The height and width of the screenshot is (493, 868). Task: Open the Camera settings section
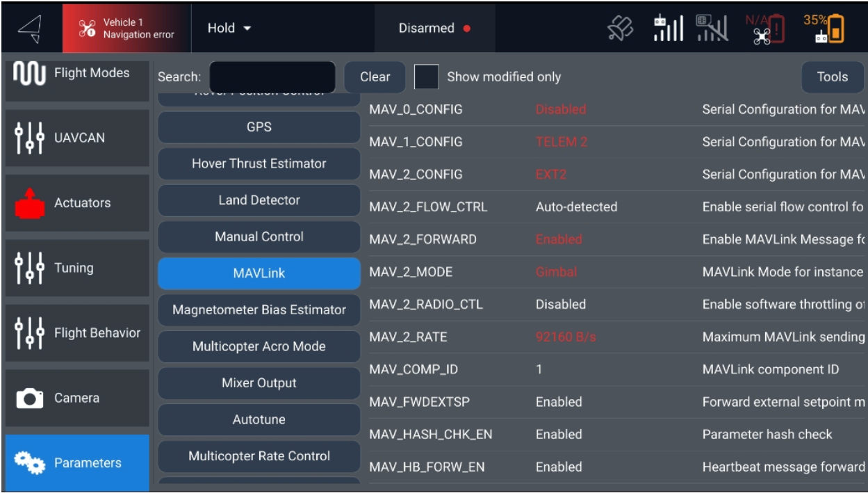pos(76,398)
